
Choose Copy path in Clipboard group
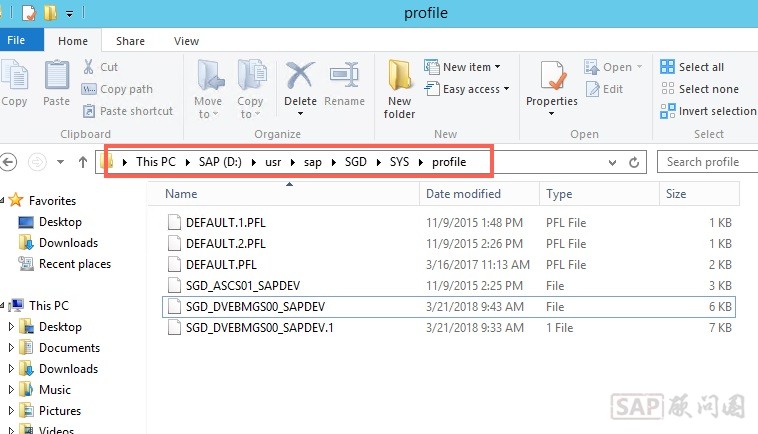117,89
